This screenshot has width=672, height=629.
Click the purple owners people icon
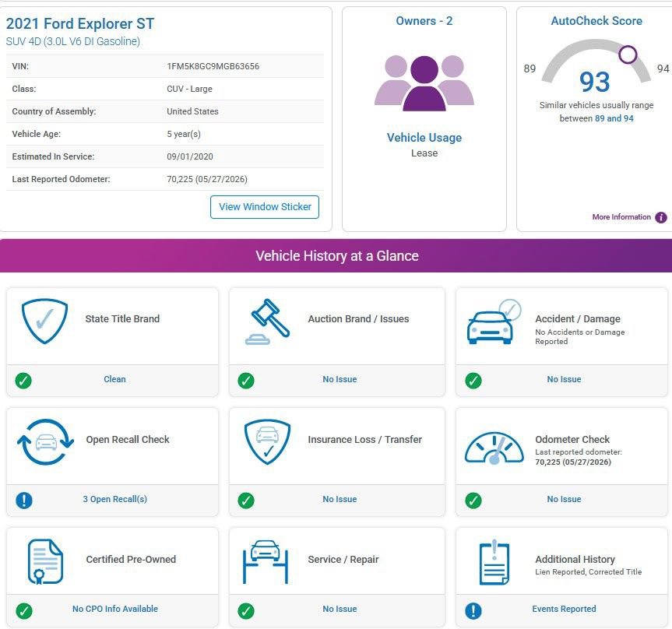pos(424,83)
